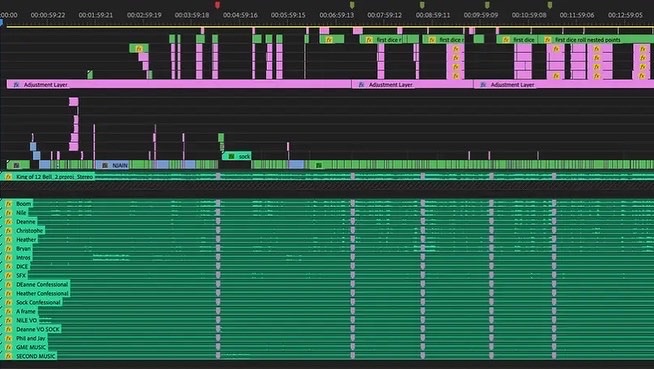The image size is (654, 369).
Task: Click the olive marker nearest 00:08:59:11
Action: pos(422,5)
